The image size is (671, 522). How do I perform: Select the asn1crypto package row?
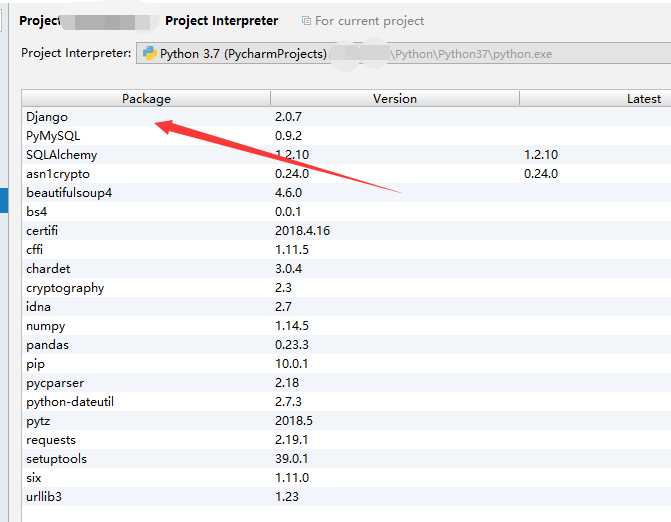click(346, 174)
